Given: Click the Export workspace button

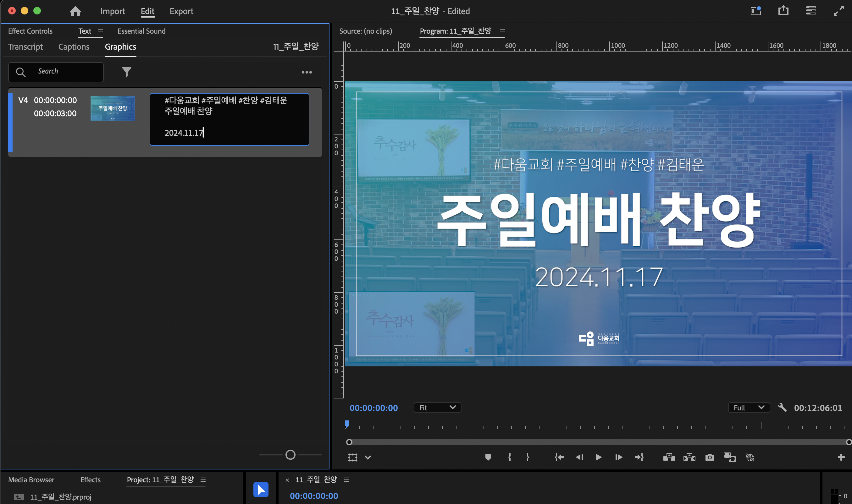Looking at the screenshot, I should pos(181,11).
